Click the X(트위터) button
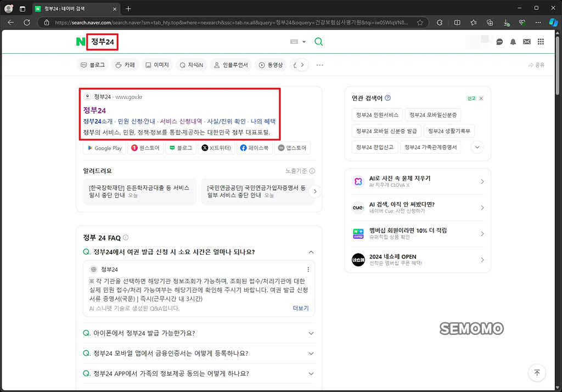 [x=216, y=148]
